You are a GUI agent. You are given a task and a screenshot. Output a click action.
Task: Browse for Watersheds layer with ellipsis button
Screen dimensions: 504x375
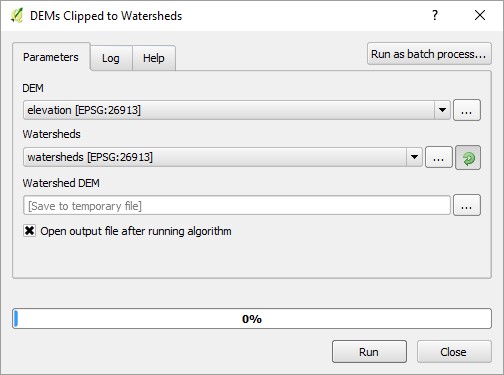click(439, 157)
